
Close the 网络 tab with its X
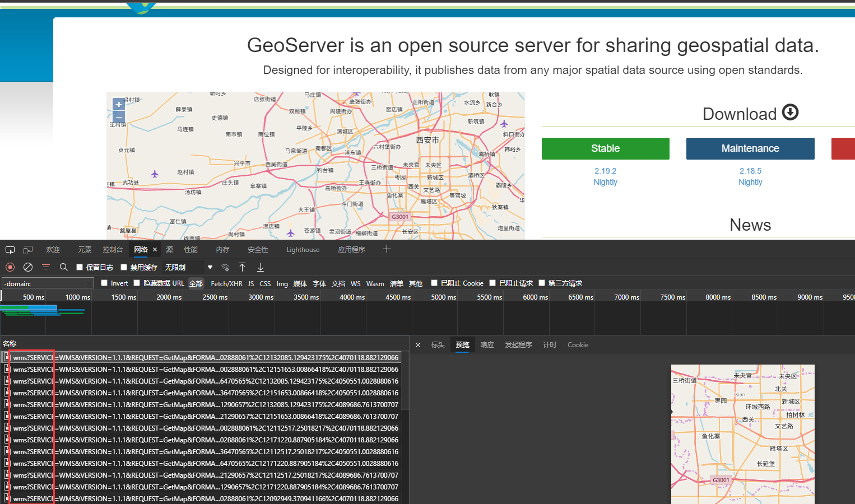pyautogui.click(x=155, y=250)
